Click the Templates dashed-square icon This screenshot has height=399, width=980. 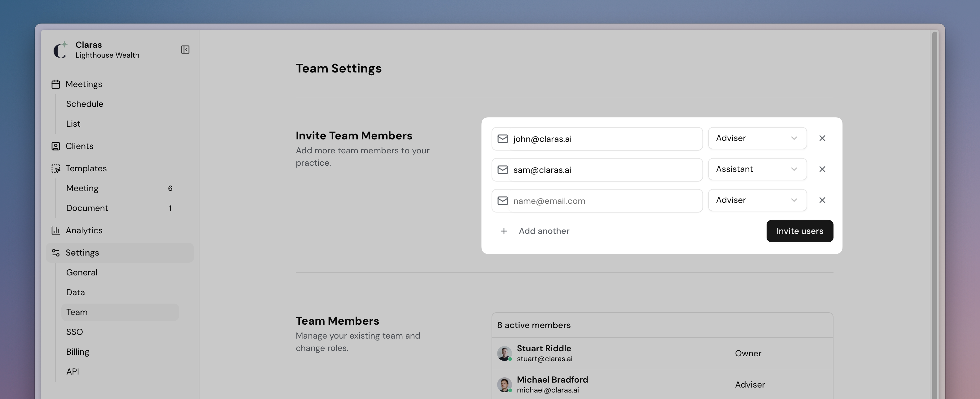tap(55, 169)
